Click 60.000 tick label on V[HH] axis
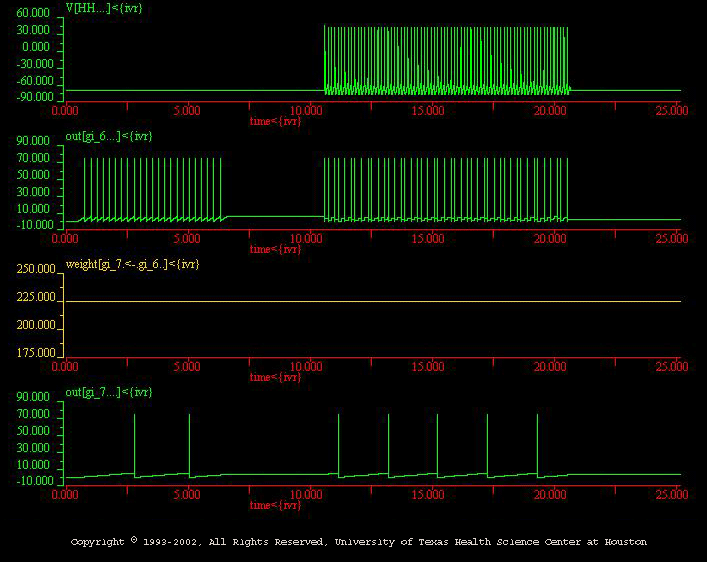The width and height of the screenshot is (707, 562). tap(33, 13)
